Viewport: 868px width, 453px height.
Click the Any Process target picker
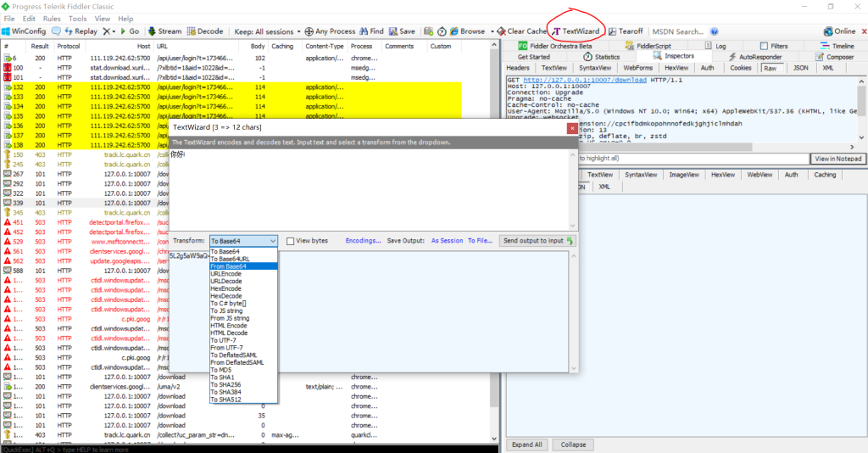pyautogui.click(x=329, y=31)
